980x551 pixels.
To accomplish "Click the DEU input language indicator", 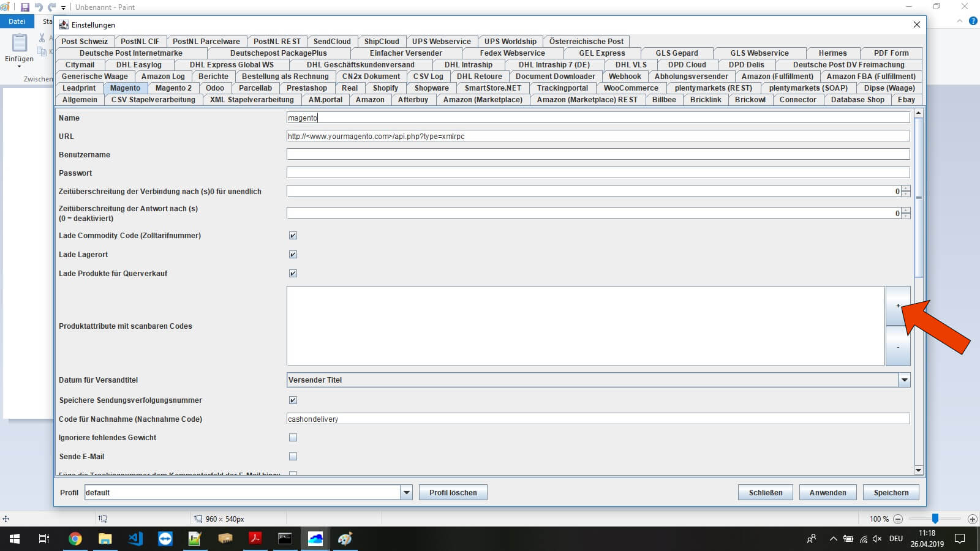I will click(896, 539).
